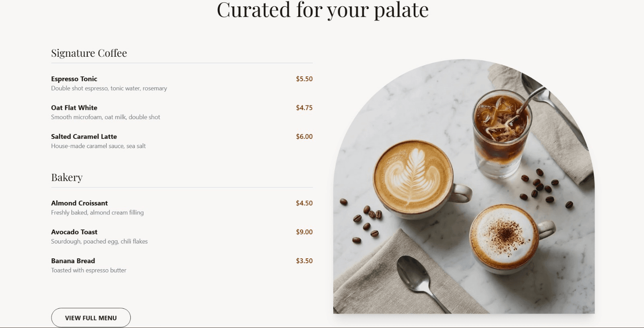The height and width of the screenshot is (328, 644).
Task: Select the Almond Croissant menu item
Action: pos(80,203)
